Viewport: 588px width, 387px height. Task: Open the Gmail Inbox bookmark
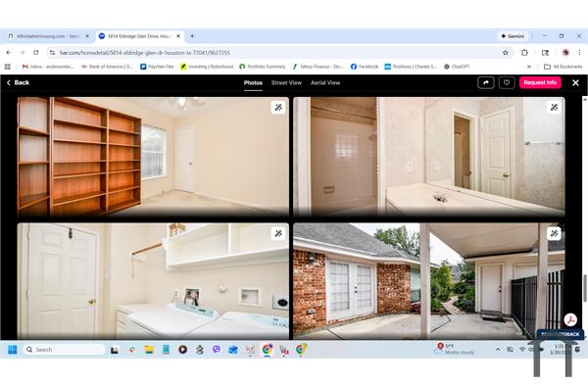[x=48, y=67]
